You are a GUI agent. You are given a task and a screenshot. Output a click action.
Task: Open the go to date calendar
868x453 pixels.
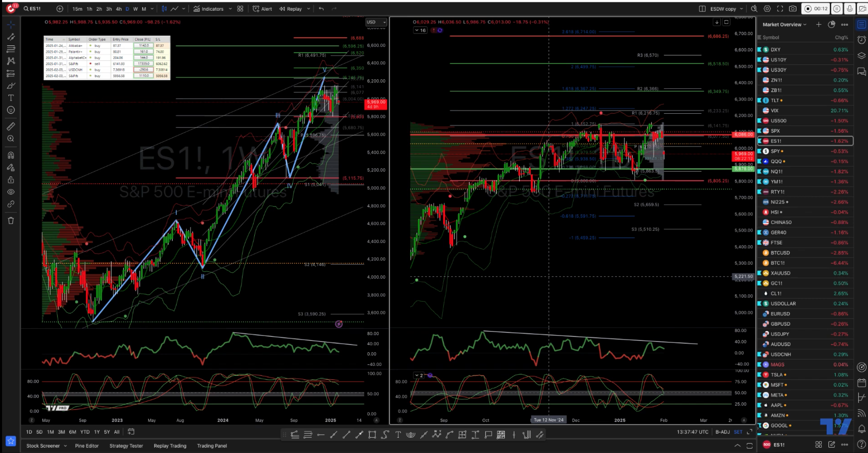click(x=131, y=432)
